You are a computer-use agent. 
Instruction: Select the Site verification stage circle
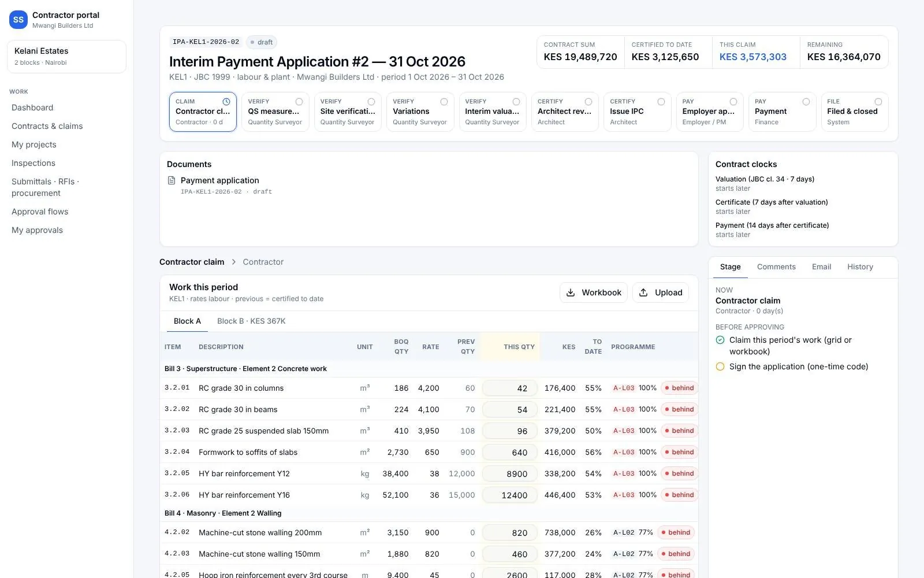[x=371, y=102]
